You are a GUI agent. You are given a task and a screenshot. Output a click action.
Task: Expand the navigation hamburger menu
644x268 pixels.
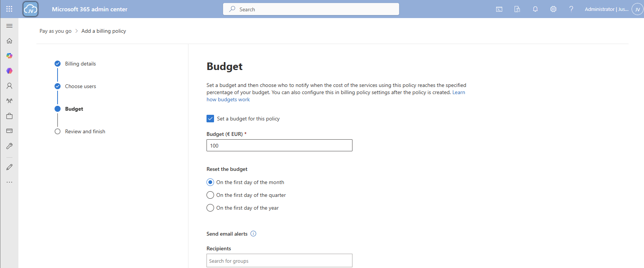pyautogui.click(x=9, y=26)
